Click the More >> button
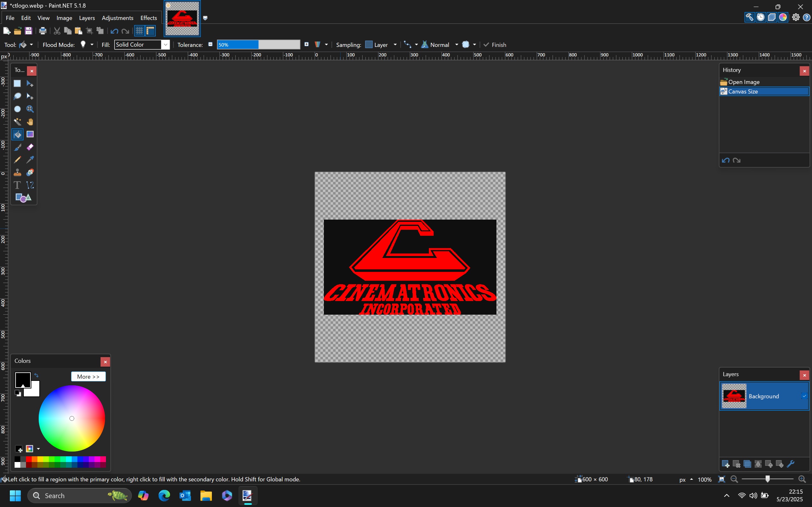The width and height of the screenshot is (812, 507). click(88, 376)
